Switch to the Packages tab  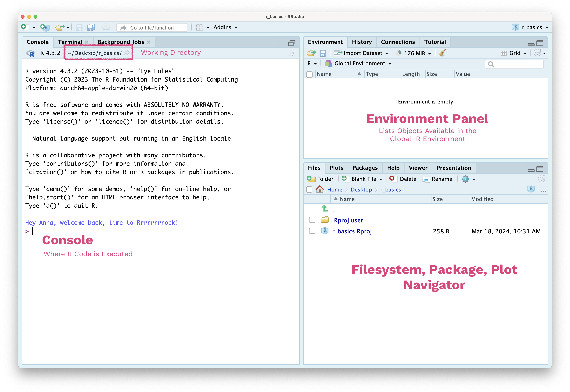click(x=365, y=168)
